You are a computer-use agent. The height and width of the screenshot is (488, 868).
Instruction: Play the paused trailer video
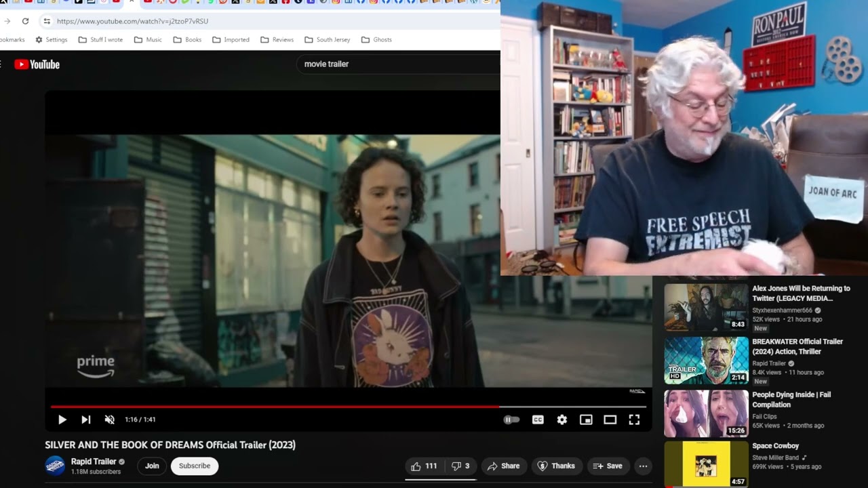click(62, 420)
